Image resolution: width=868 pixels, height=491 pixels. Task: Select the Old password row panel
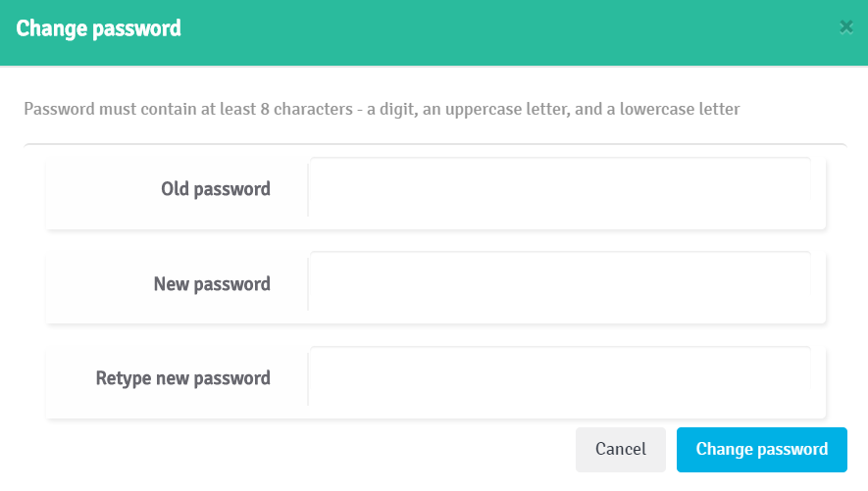pyautogui.click(x=435, y=193)
